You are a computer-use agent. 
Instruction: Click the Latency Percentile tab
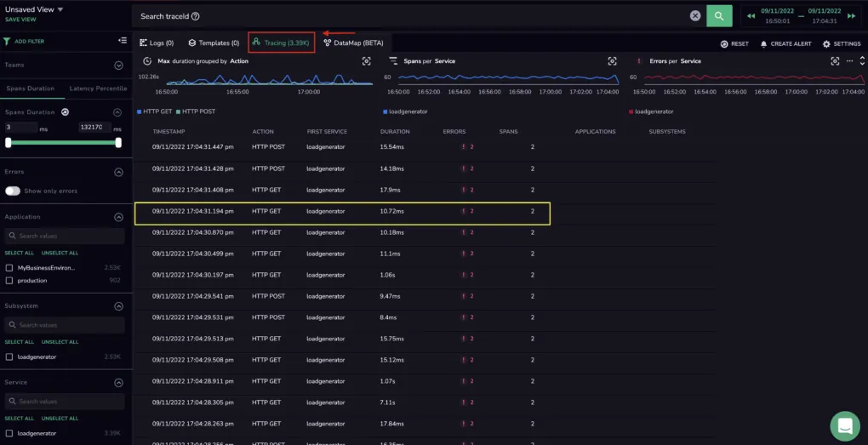click(x=98, y=88)
